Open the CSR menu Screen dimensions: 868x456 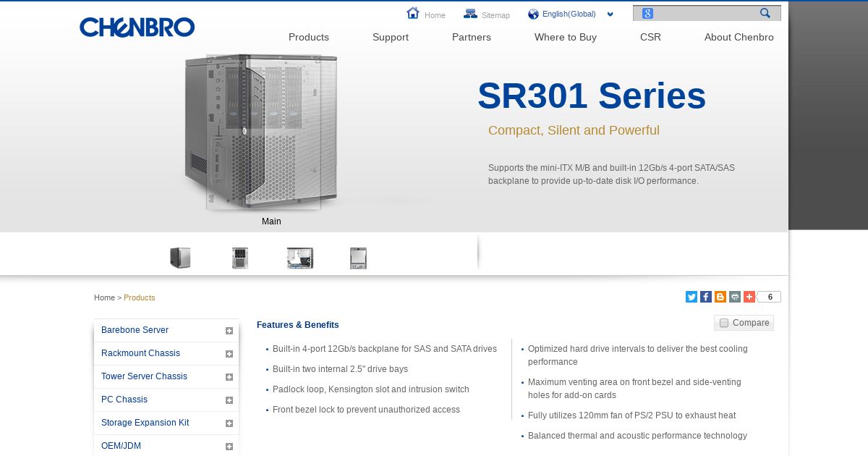(x=650, y=37)
